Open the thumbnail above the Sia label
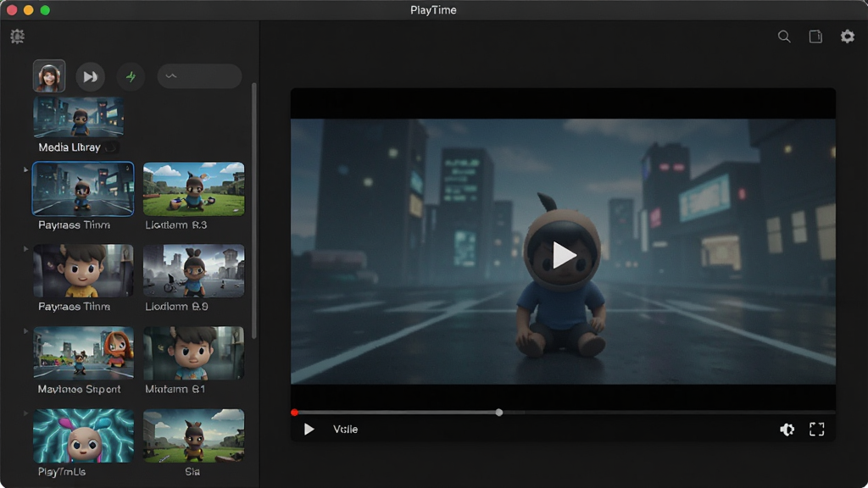Screen dimensions: 868x488 click(194, 435)
